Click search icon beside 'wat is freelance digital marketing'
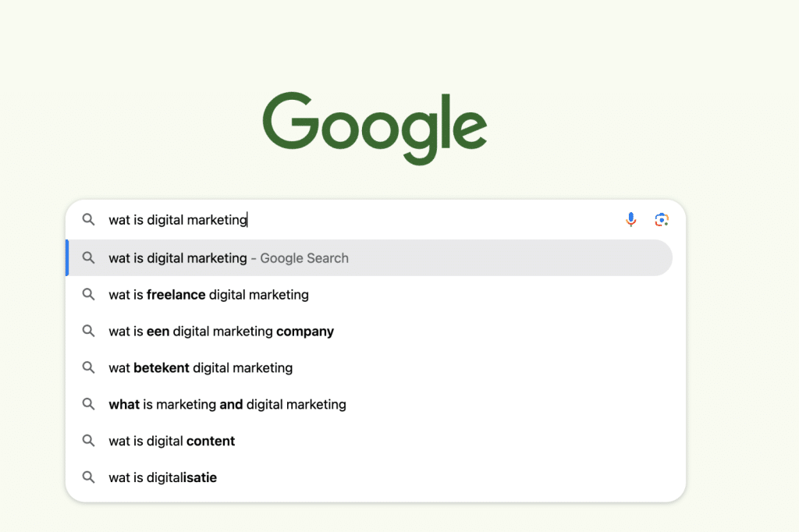The width and height of the screenshot is (799, 532). click(89, 295)
